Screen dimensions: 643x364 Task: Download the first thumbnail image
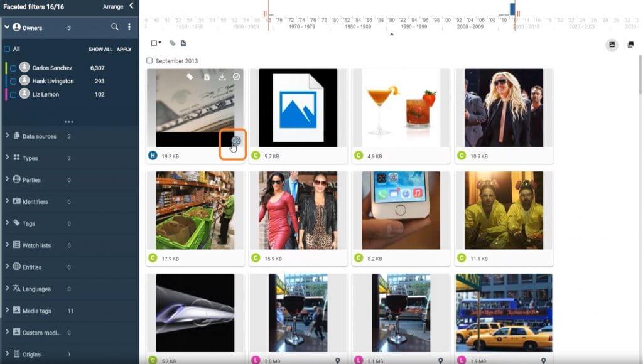point(222,77)
